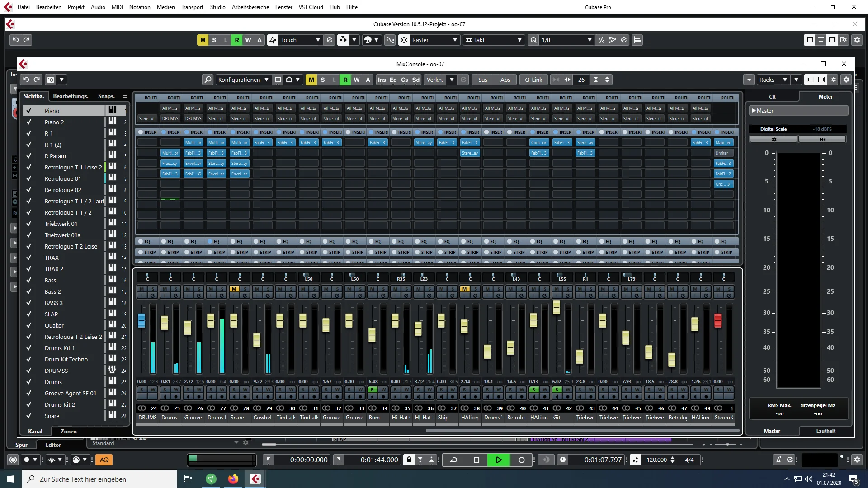Toggle the yellow M mute-all button in MixConsole

tap(311, 80)
